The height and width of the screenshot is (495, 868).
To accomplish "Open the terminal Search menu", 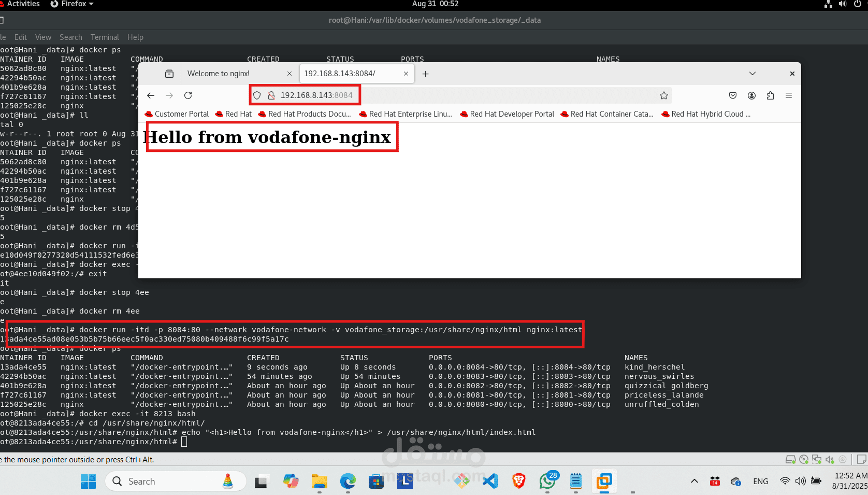I will coord(71,37).
